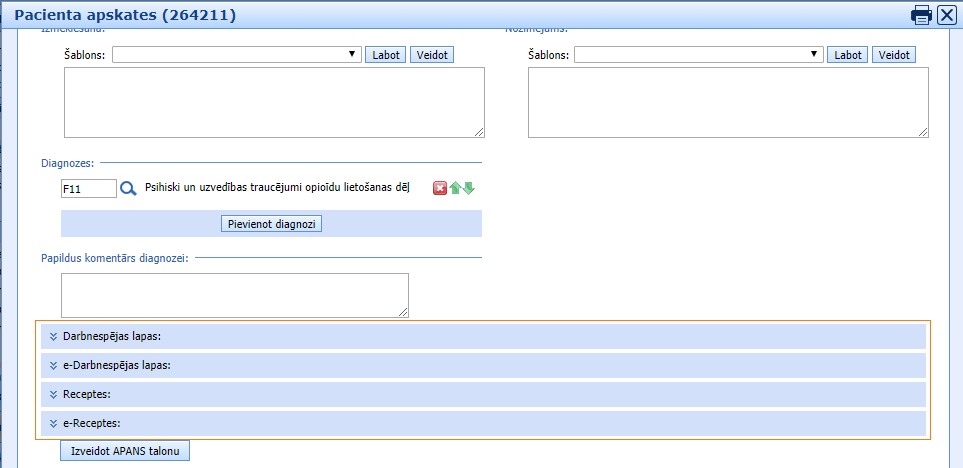Click into the Nozīmējums text area
This screenshot has height=468, width=963.
[x=729, y=102]
